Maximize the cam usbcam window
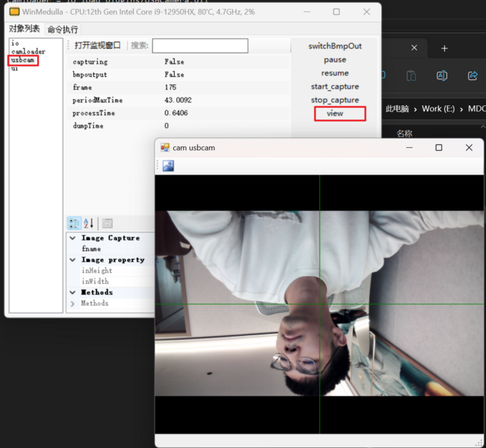Image resolution: width=486 pixels, height=448 pixels. (x=438, y=148)
